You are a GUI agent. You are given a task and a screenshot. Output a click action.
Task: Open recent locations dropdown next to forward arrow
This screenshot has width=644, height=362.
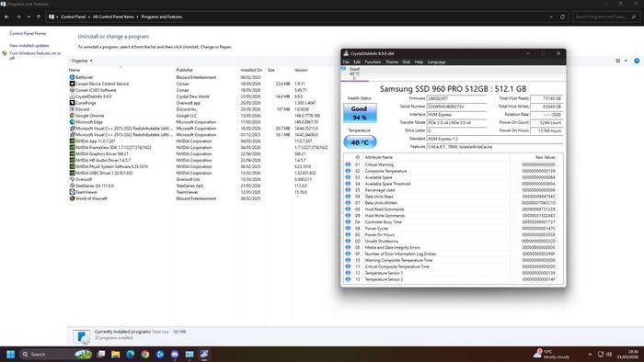29,17
